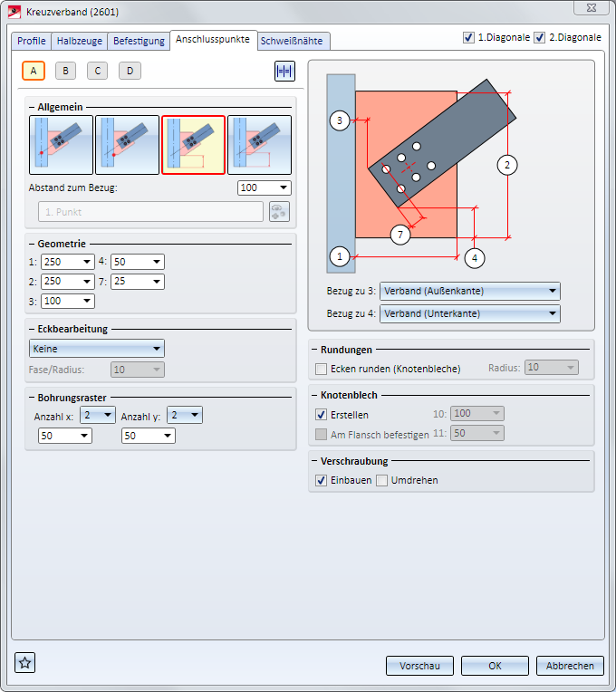Open the Bezug zu 3 dropdown

tap(470, 291)
